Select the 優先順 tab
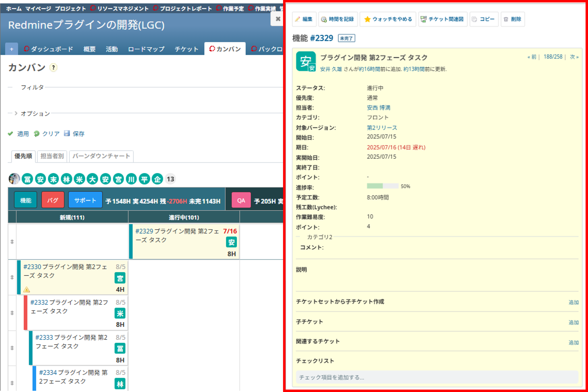588x392 pixels. click(23, 156)
